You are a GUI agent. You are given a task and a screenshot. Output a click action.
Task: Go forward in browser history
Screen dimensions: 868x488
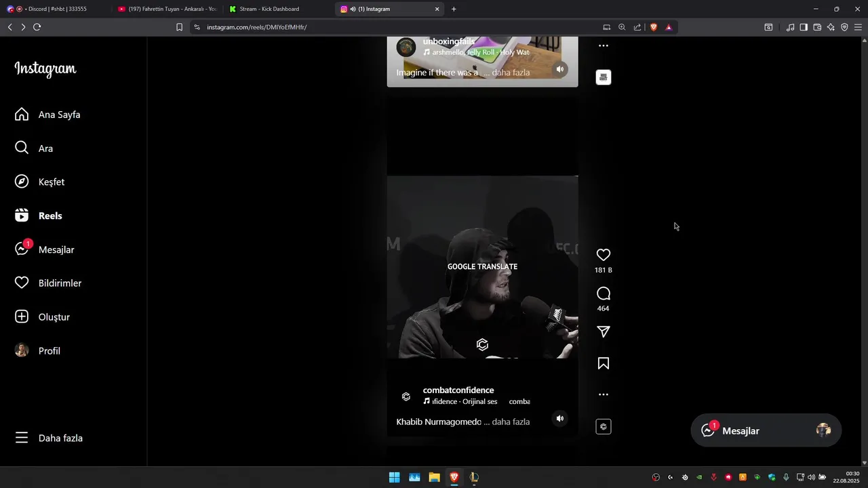point(23,27)
